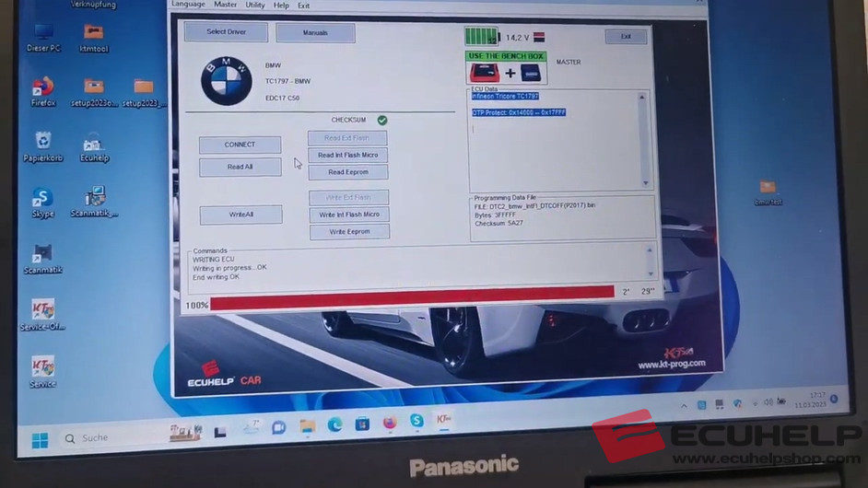Open the Master menu
This screenshot has width=868, height=488.
click(x=226, y=5)
